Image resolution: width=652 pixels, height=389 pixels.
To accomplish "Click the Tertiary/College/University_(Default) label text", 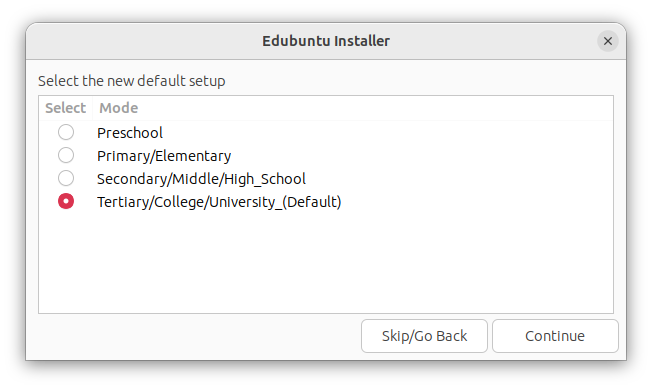I will tap(219, 202).
